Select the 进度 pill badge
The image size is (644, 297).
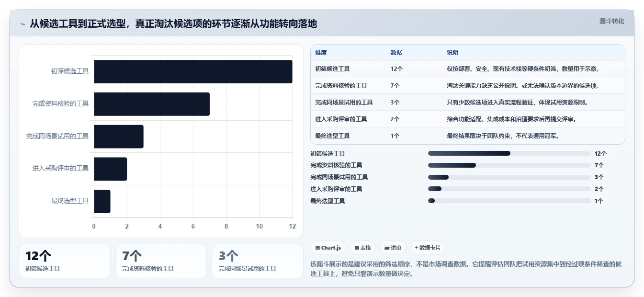click(393, 248)
